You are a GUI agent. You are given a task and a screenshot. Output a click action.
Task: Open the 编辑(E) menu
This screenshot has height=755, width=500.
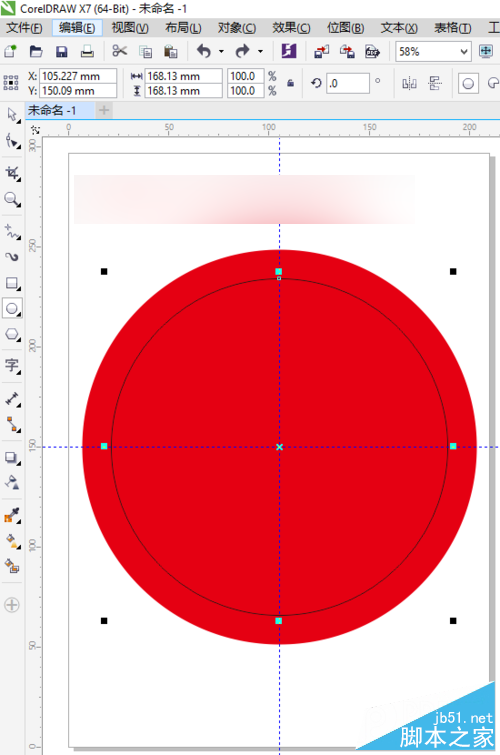pyautogui.click(x=77, y=28)
